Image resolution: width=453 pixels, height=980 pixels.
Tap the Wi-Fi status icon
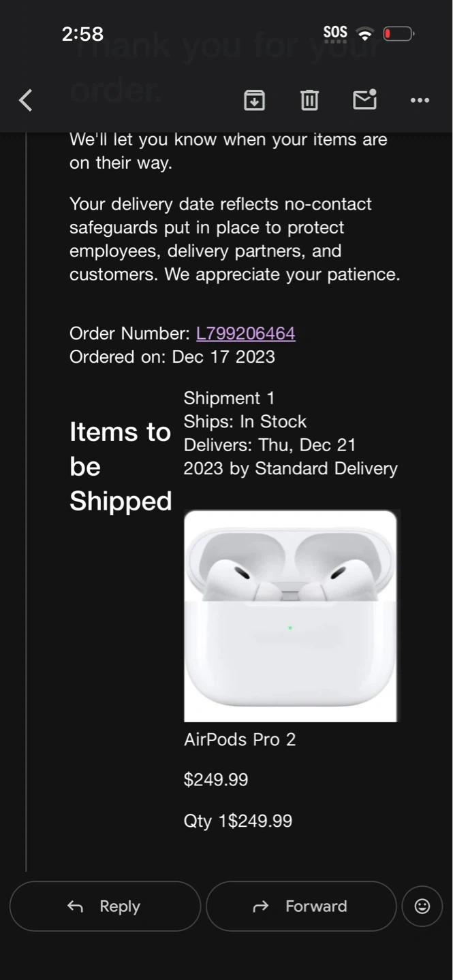[366, 34]
